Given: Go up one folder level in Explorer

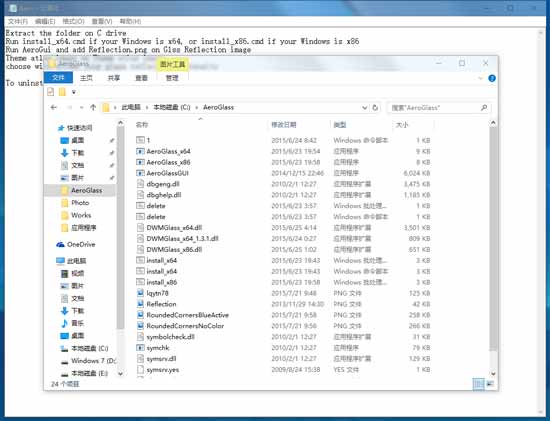Looking at the screenshot, I should tap(93, 107).
